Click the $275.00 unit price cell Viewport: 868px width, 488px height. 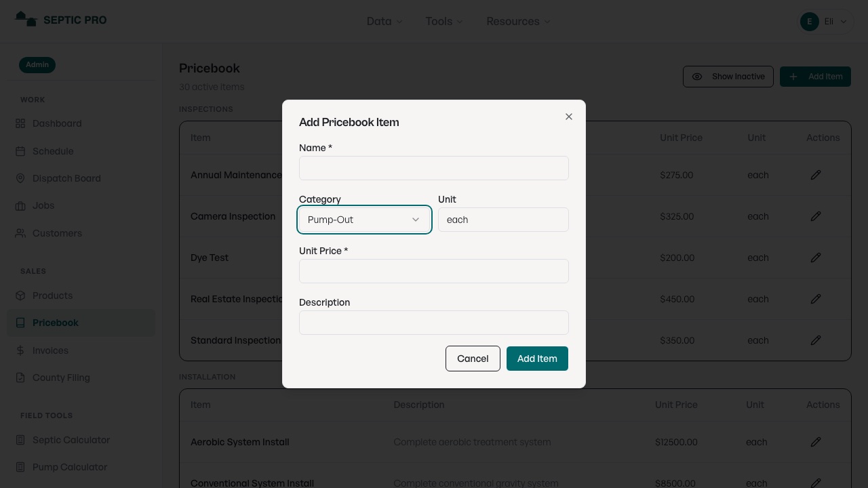pos(676,175)
